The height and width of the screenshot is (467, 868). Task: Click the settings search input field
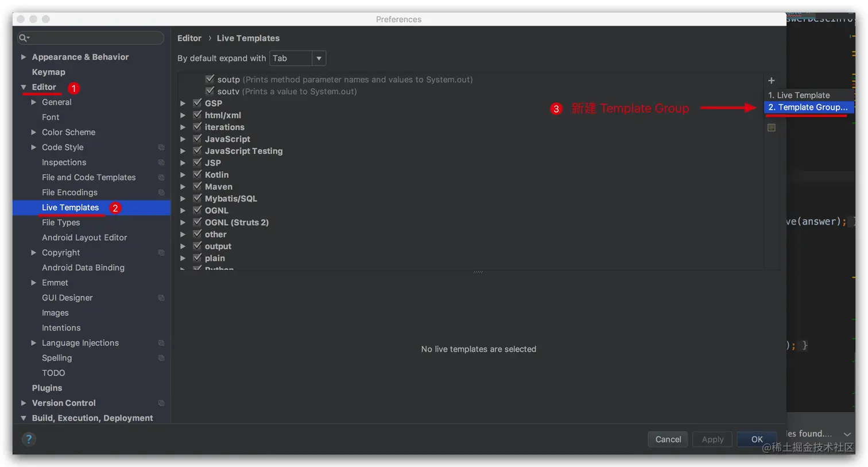click(91, 38)
